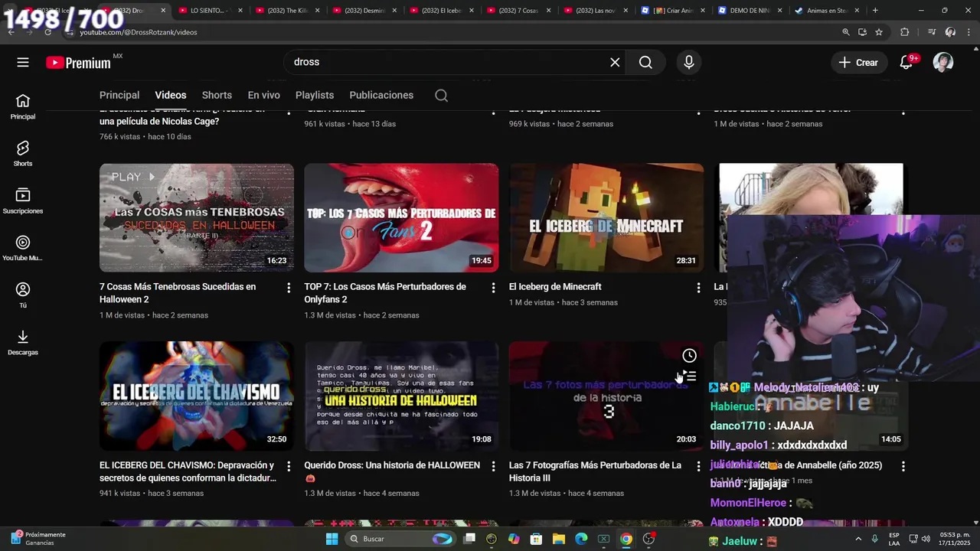
Task: Click the taskbar Buscar search box
Action: 401,539
